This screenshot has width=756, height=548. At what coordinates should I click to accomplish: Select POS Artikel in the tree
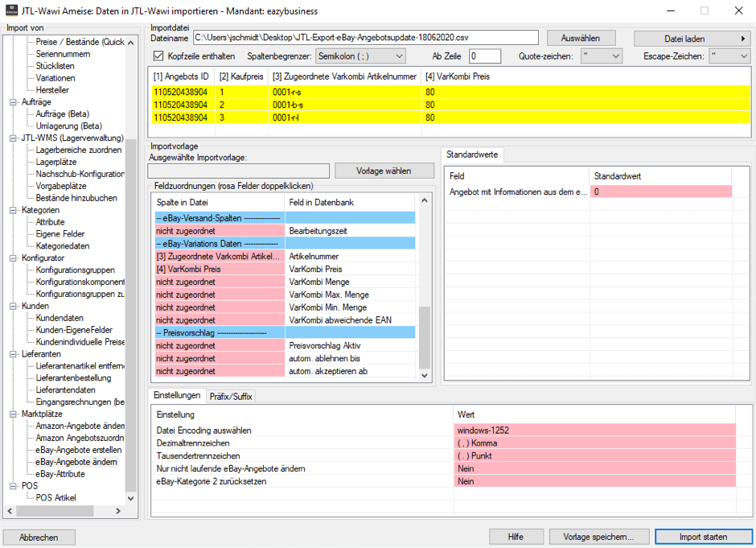pyautogui.click(x=55, y=498)
